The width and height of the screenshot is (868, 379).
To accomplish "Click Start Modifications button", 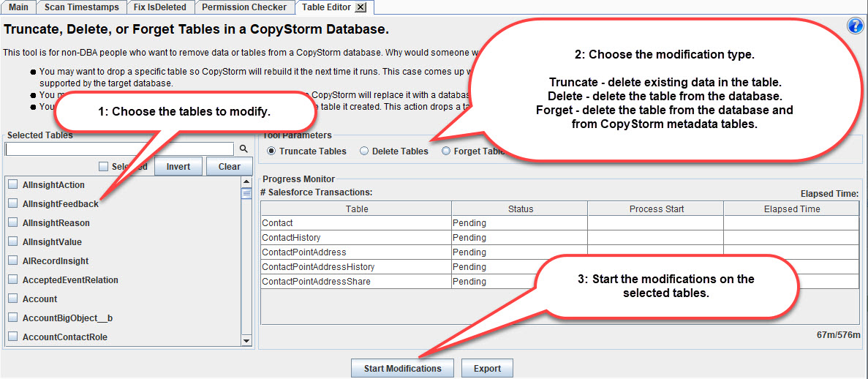I will tap(402, 369).
